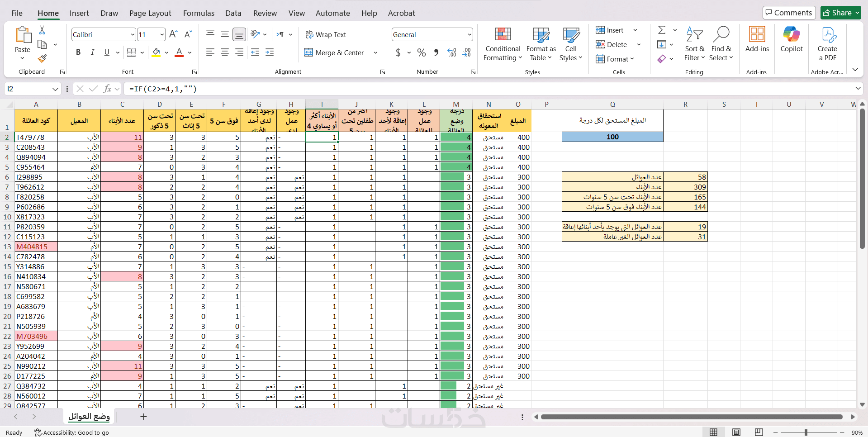Click the Percent Style icon
The height and width of the screenshot is (437, 868).
point(422,52)
